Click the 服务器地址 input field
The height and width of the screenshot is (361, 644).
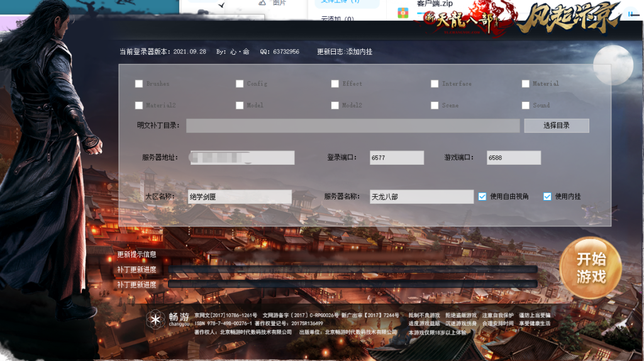click(x=242, y=158)
